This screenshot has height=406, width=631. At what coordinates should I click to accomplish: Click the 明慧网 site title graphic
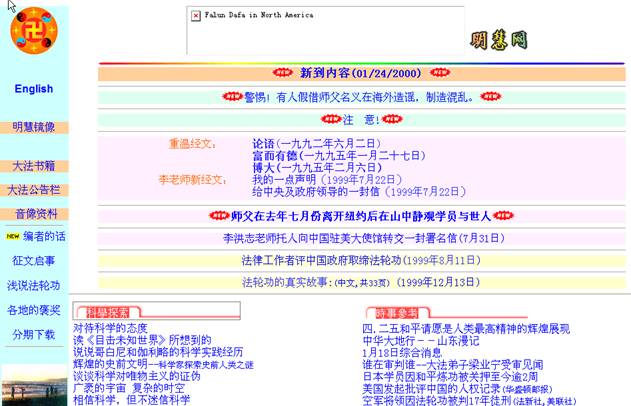(499, 40)
